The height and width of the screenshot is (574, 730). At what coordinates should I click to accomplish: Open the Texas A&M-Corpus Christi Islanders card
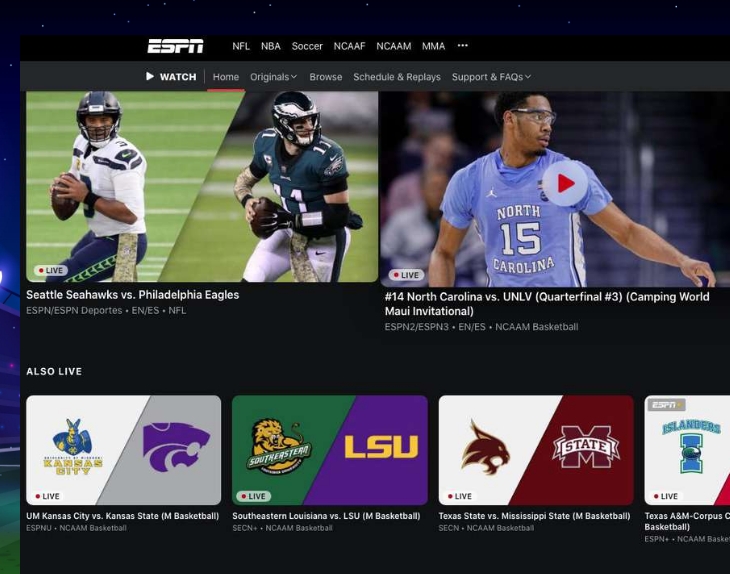tap(687, 450)
